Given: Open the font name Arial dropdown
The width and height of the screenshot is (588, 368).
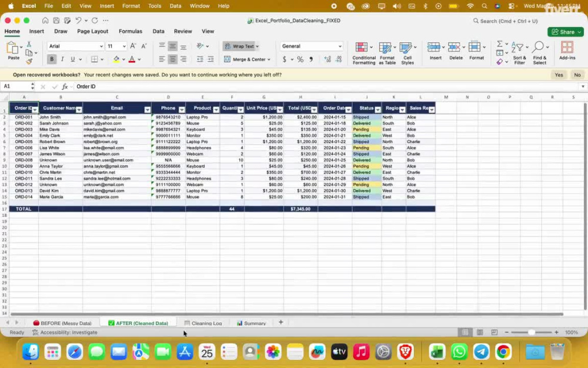Looking at the screenshot, I should point(101,46).
